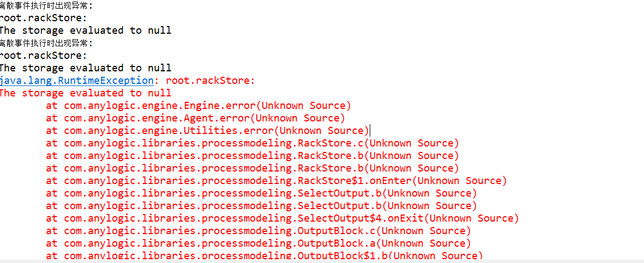Viewport: 644px width, 263px height.
Task: Click the horizontal scrollbar below the console
Action: [322, 261]
